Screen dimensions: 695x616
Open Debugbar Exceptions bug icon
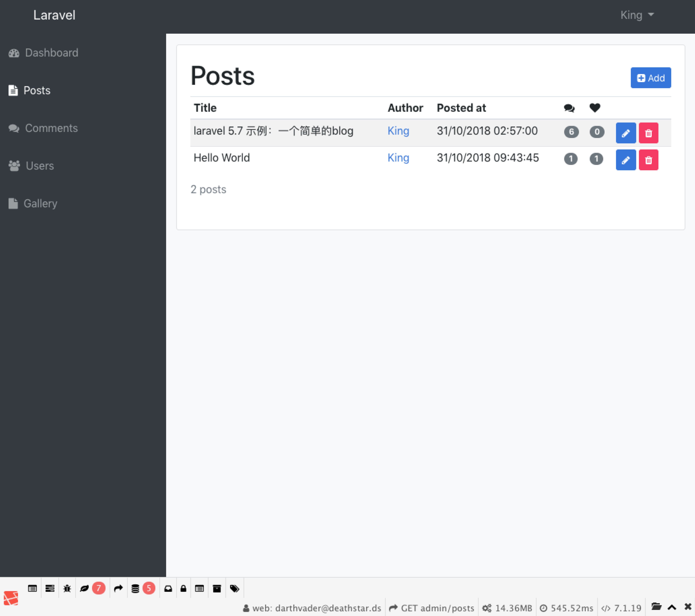pos(67,588)
